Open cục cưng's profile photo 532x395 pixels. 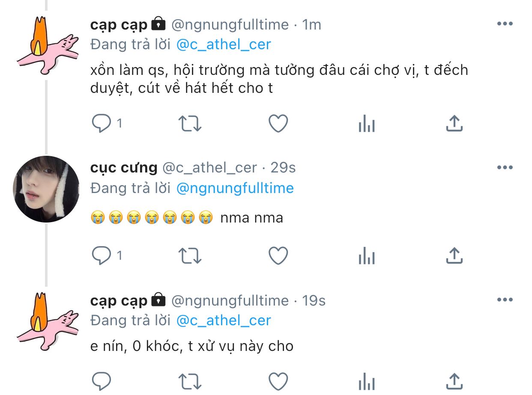click(46, 189)
